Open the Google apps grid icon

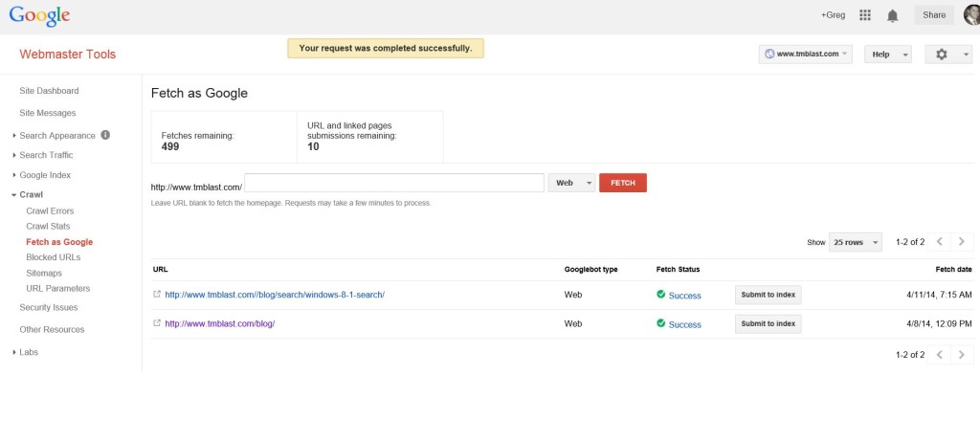[x=865, y=15]
